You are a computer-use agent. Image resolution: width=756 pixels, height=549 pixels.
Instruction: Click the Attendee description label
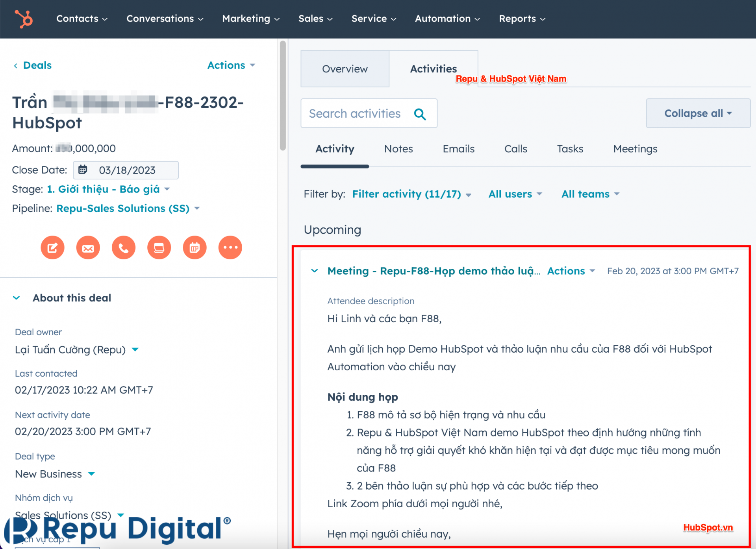371,301
